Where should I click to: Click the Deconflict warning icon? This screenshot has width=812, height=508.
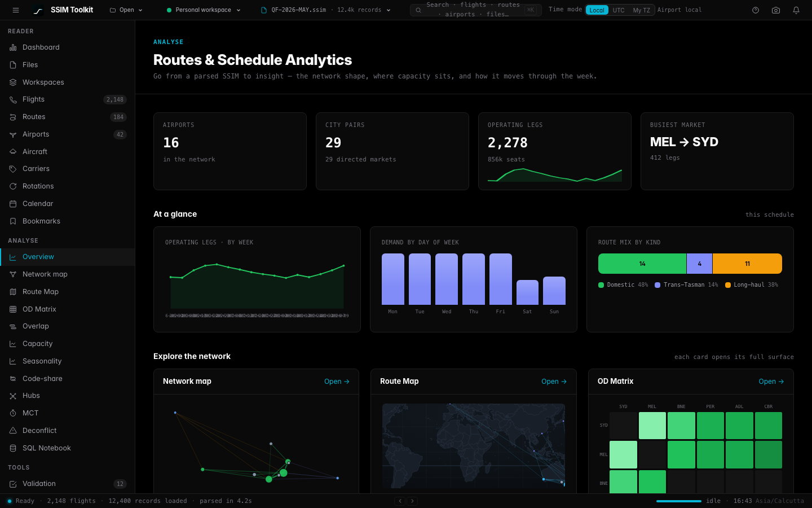pos(13,431)
